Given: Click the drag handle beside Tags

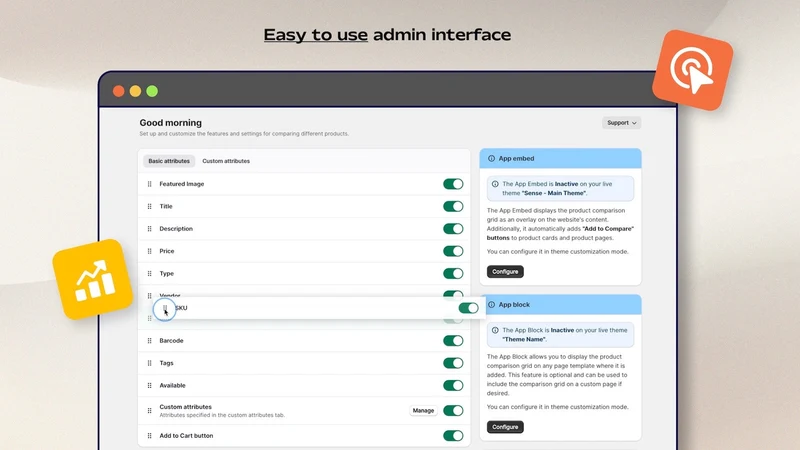Looking at the screenshot, I should [x=149, y=363].
